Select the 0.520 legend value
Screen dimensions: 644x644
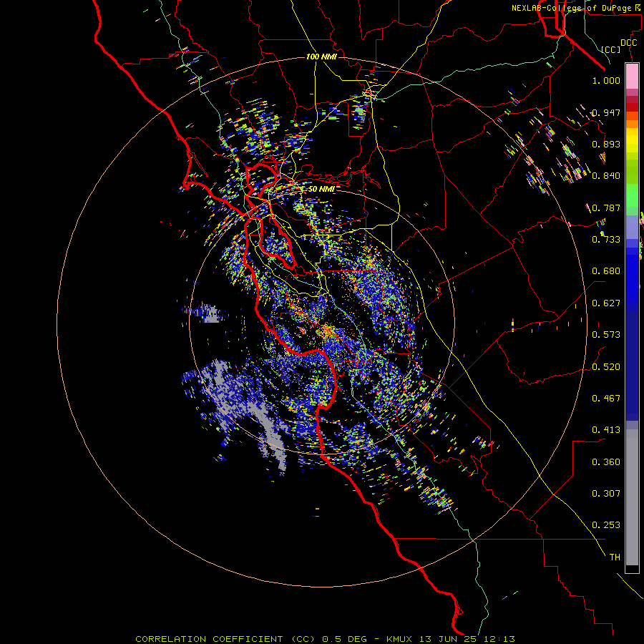(606, 367)
